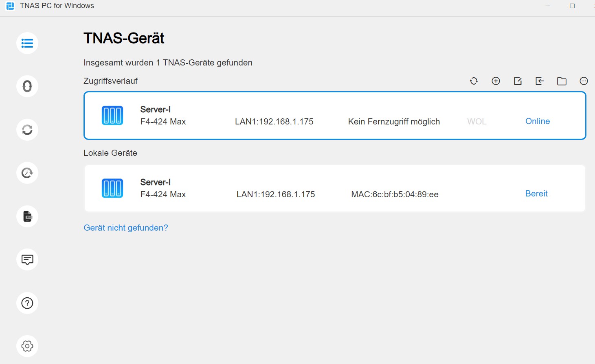Open the device list sidebar icon
This screenshot has height=364, width=595.
tap(27, 43)
